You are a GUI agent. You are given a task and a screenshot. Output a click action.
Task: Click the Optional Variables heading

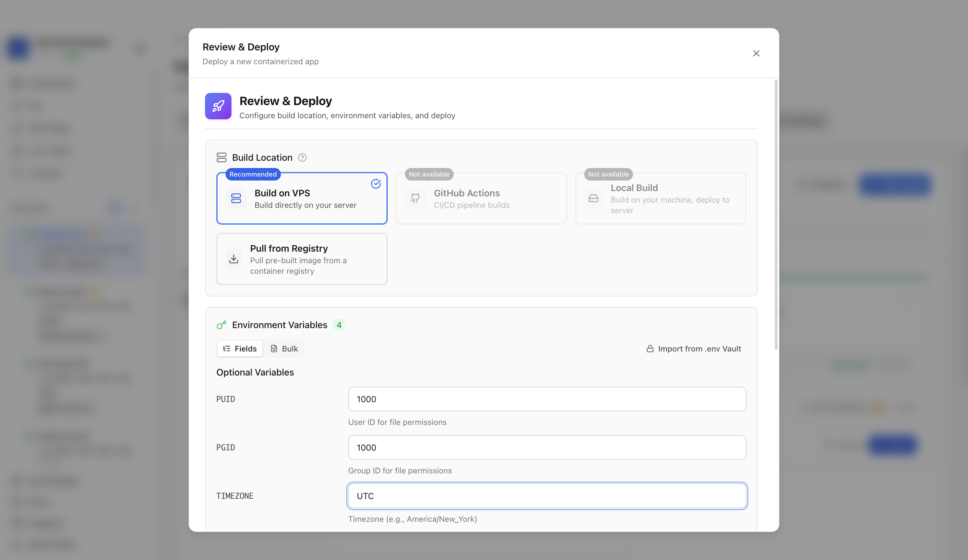255,372
